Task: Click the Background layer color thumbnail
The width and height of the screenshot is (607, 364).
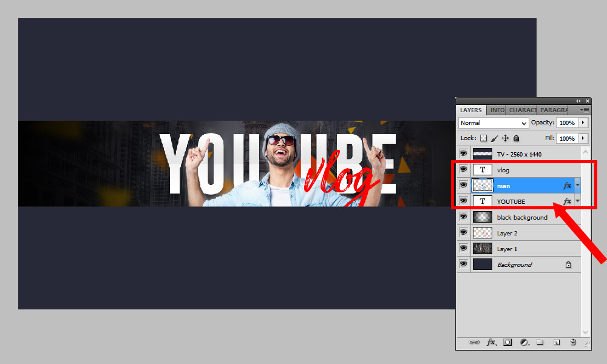Action: pyautogui.click(x=483, y=264)
